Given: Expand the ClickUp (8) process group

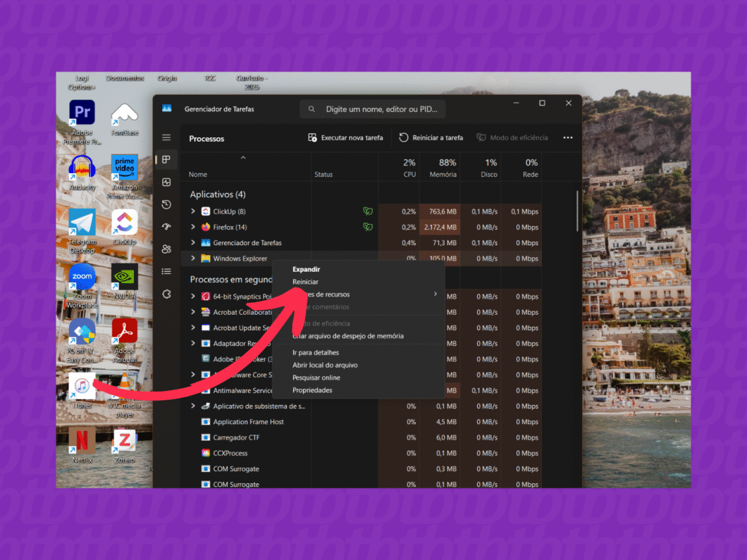Looking at the screenshot, I should click(x=193, y=211).
